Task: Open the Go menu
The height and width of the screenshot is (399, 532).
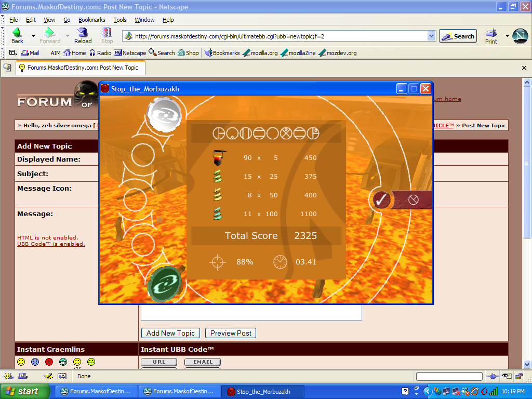Action: tap(67, 20)
